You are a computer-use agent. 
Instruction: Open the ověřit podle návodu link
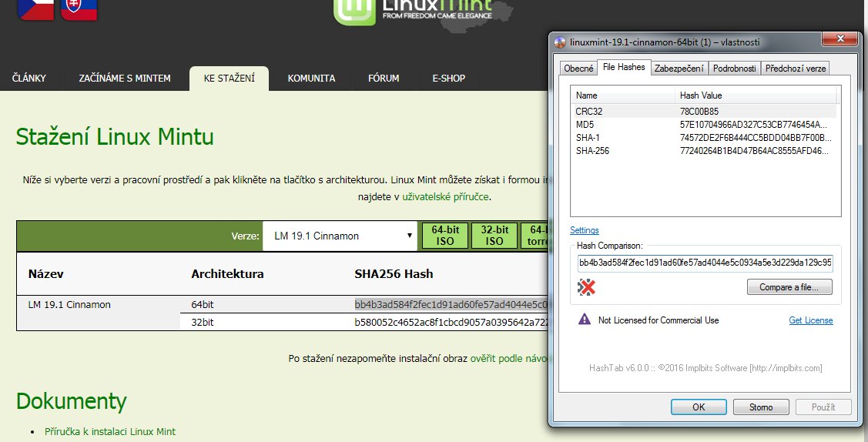[x=509, y=359]
